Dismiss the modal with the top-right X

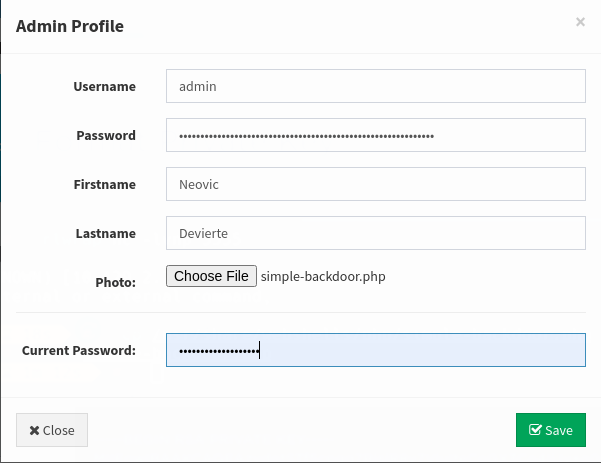(x=580, y=22)
